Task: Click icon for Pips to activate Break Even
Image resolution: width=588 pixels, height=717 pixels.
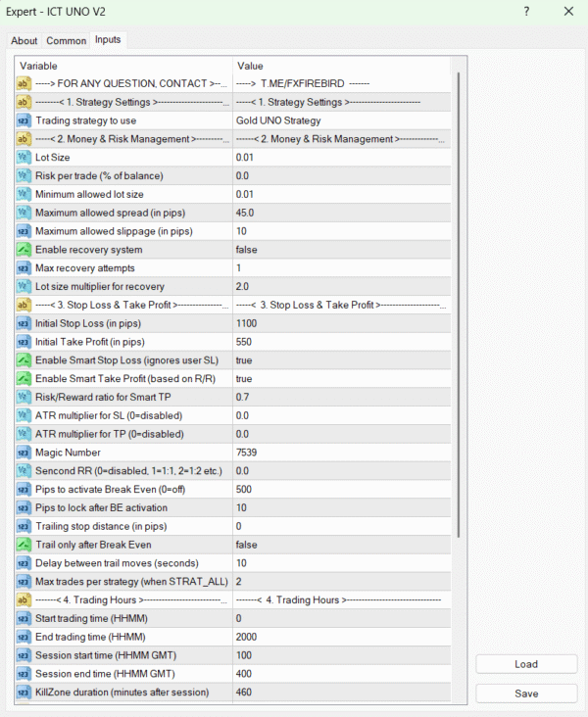Action: [x=24, y=490]
